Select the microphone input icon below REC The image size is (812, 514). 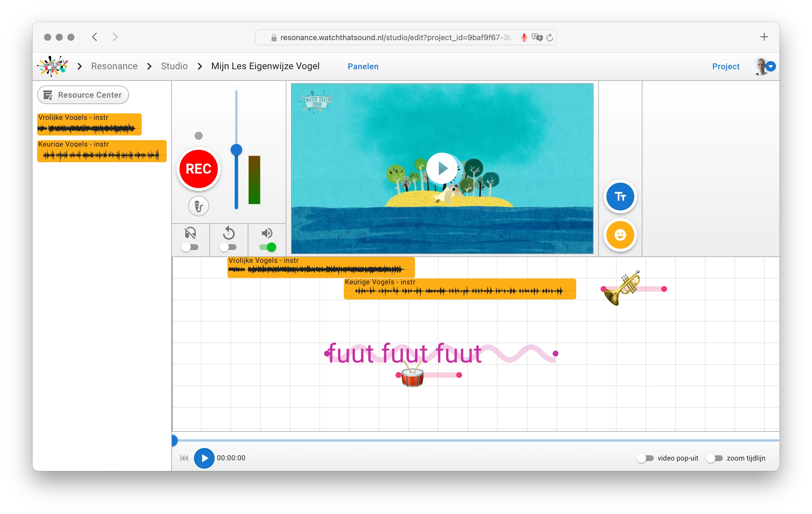[x=198, y=206]
